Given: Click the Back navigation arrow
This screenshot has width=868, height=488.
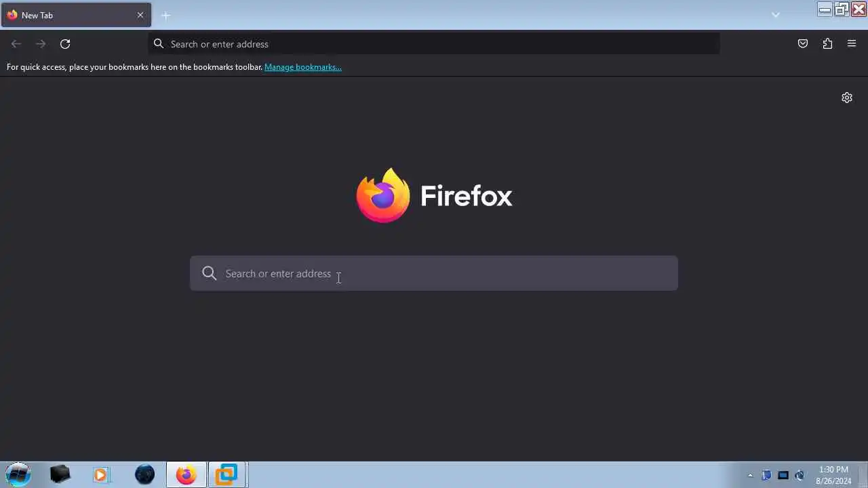Looking at the screenshot, I should point(16,44).
